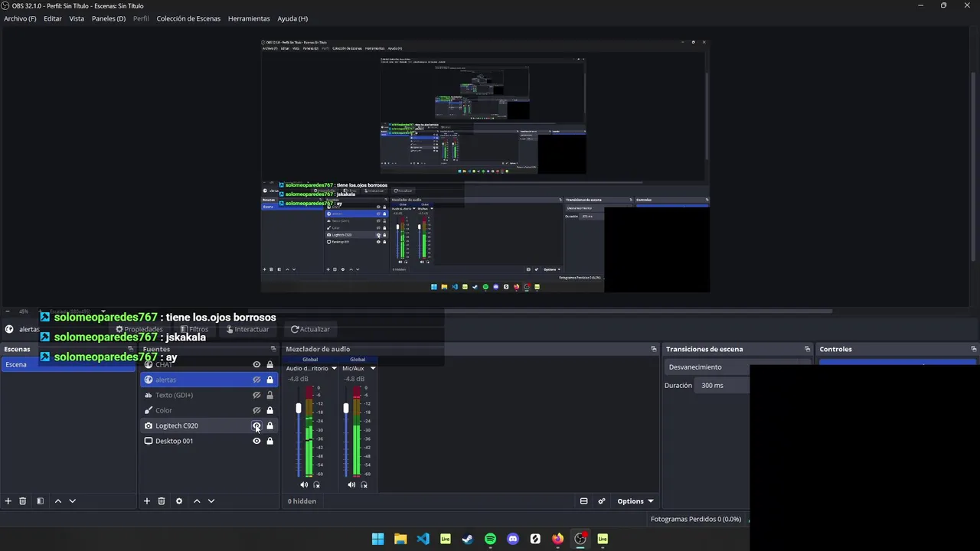Switch the audio mixer layout icon

point(583,501)
